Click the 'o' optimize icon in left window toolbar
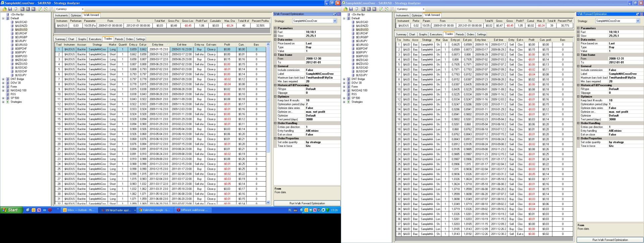Image resolution: width=644 pixels, height=243 pixels. point(28,9)
